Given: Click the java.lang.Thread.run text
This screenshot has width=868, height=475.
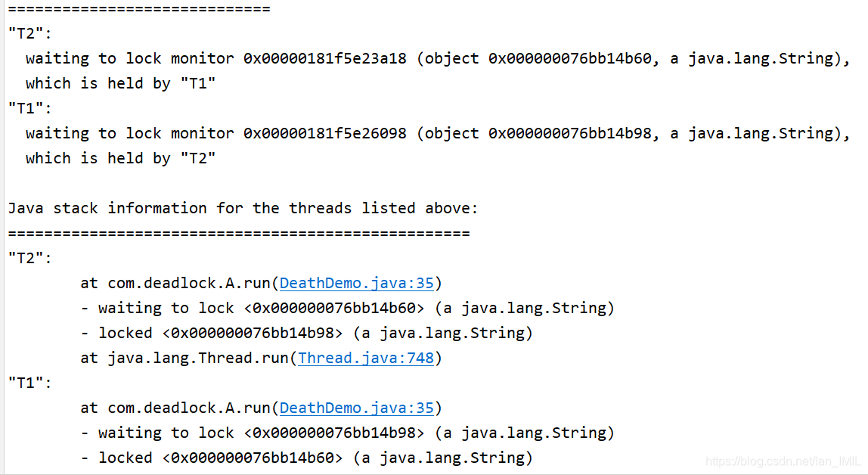Looking at the screenshot, I should pyautogui.click(x=197, y=359).
